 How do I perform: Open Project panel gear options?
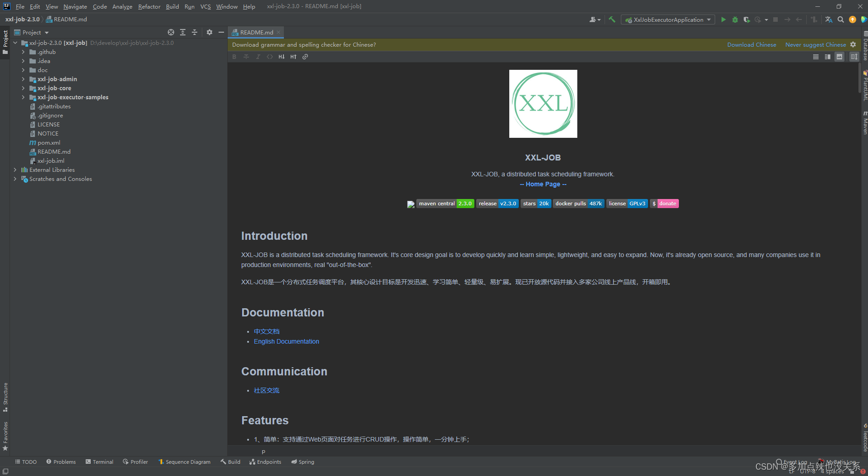click(210, 32)
